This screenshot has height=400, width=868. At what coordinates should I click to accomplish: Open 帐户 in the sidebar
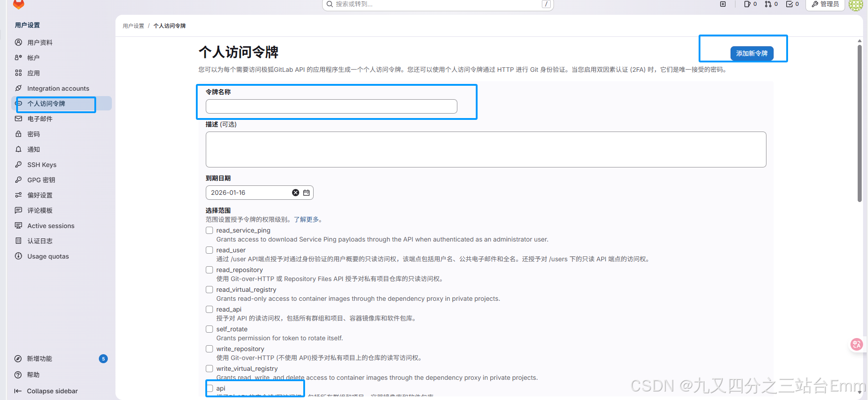coord(62,58)
